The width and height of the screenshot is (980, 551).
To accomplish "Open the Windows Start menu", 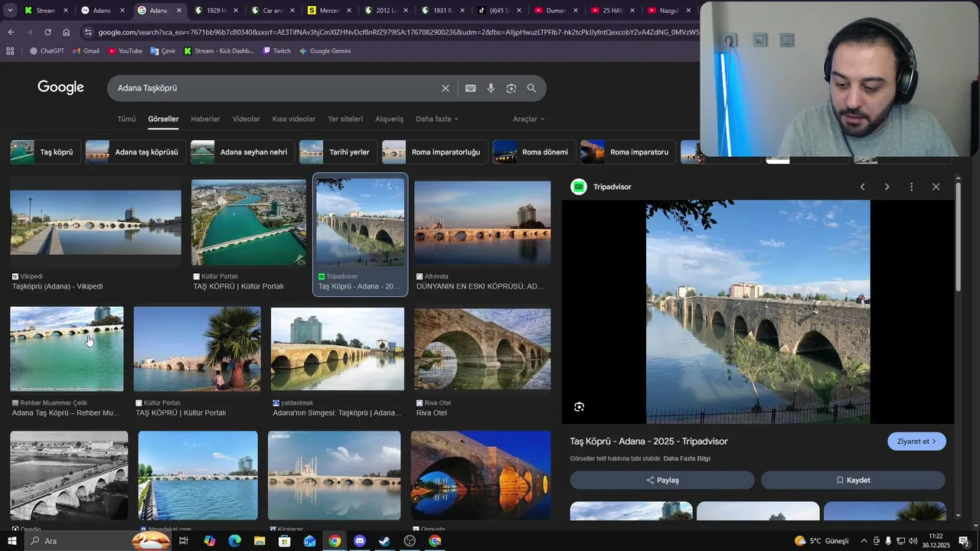I will pyautogui.click(x=11, y=541).
